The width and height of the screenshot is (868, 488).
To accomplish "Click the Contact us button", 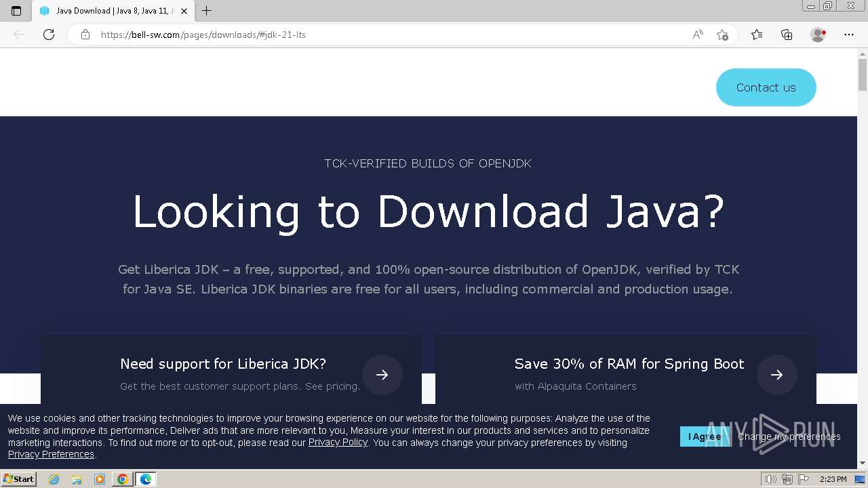I will (x=766, y=87).
